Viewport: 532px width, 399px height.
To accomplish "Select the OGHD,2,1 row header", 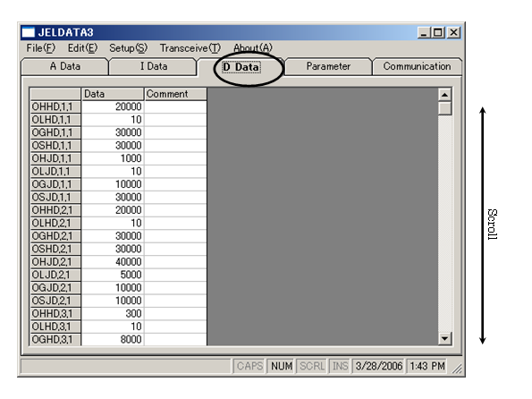I will pos(55,235).
